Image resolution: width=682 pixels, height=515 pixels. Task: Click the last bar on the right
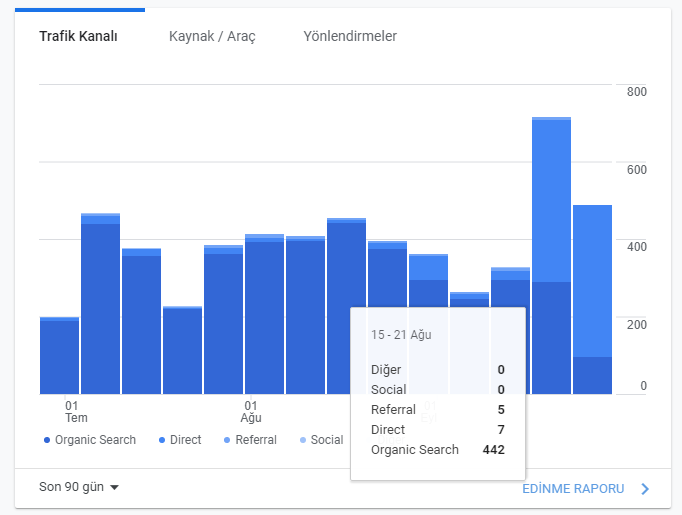pos(592,299)
